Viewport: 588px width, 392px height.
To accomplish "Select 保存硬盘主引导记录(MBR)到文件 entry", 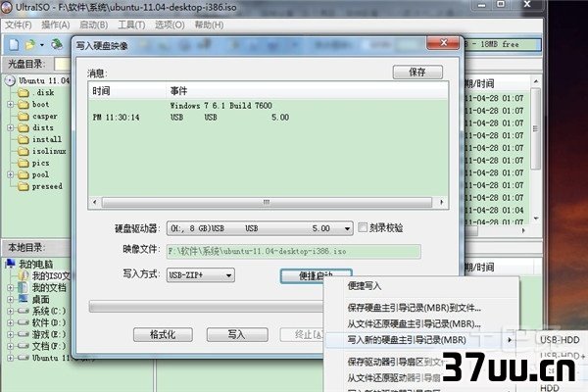I will point(414,308).
